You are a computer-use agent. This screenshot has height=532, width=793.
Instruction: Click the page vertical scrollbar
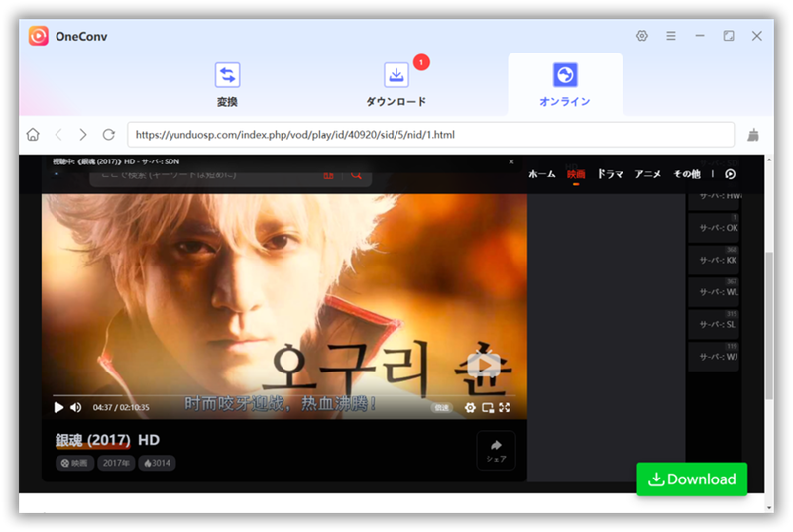coord(769,326)
